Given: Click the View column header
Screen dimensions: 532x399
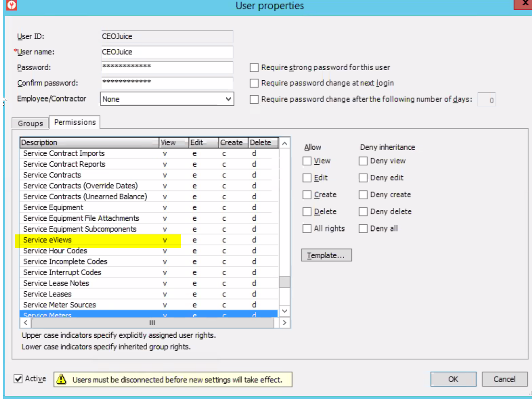Looking at the screenshot, I should (174, 142).
